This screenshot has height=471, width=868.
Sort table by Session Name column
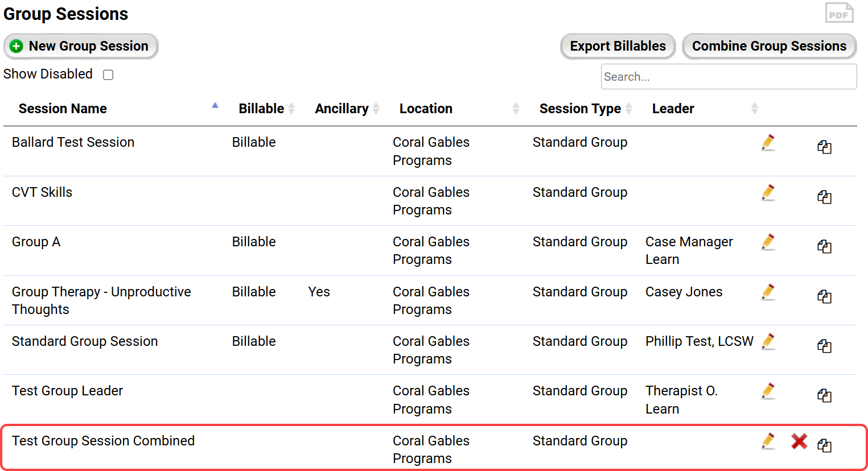(63, 109)
